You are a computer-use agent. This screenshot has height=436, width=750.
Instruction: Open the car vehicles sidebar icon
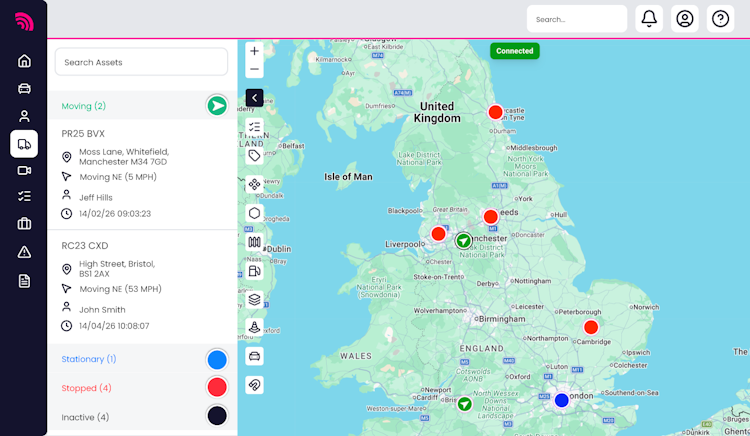tap(24, 88)
